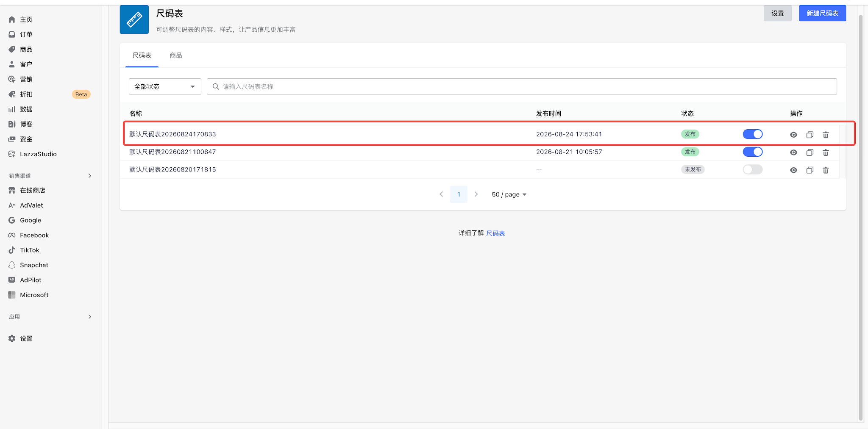Image resolution: width=868 pixels, height=429 pixels.
Task: Open the 尺码表 learn more link
Action: pos(495,233)
